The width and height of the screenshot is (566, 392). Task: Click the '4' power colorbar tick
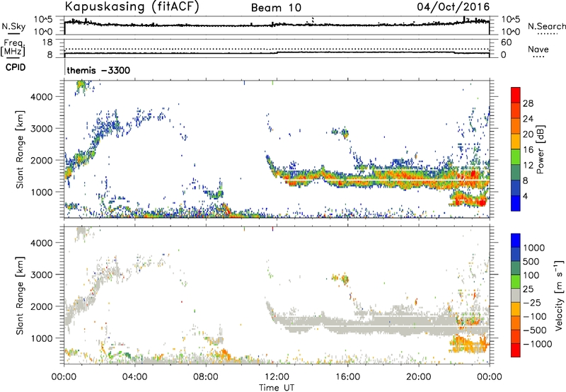pos(525,196)
